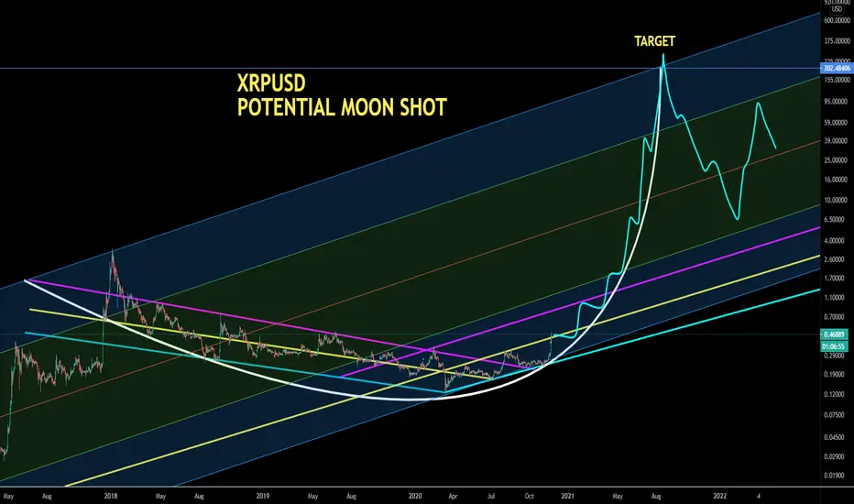Click the Oct label on time axis
The image size is (854, 504).
pyautogui.click(x=530, y=497)
